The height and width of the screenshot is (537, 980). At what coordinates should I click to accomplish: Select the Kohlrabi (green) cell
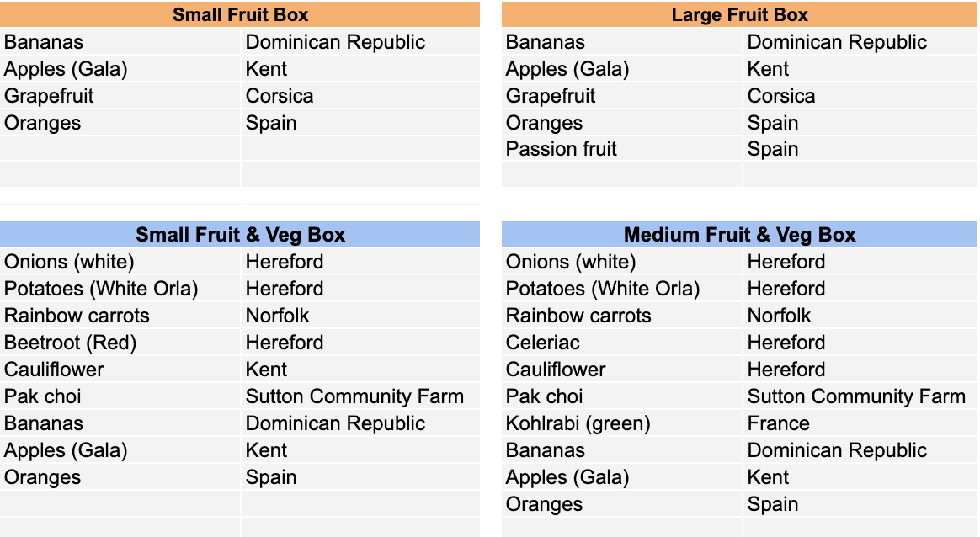pyautogui.click(x=622, y=423)
